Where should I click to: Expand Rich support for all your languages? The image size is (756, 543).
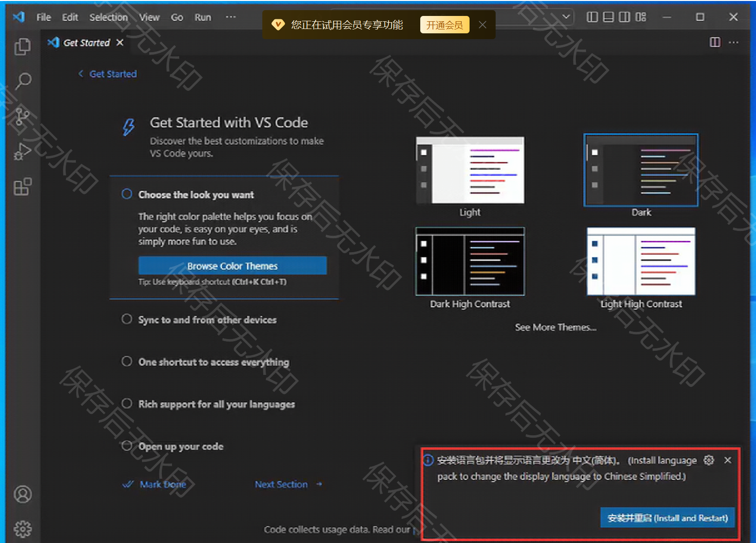(216, 404)
